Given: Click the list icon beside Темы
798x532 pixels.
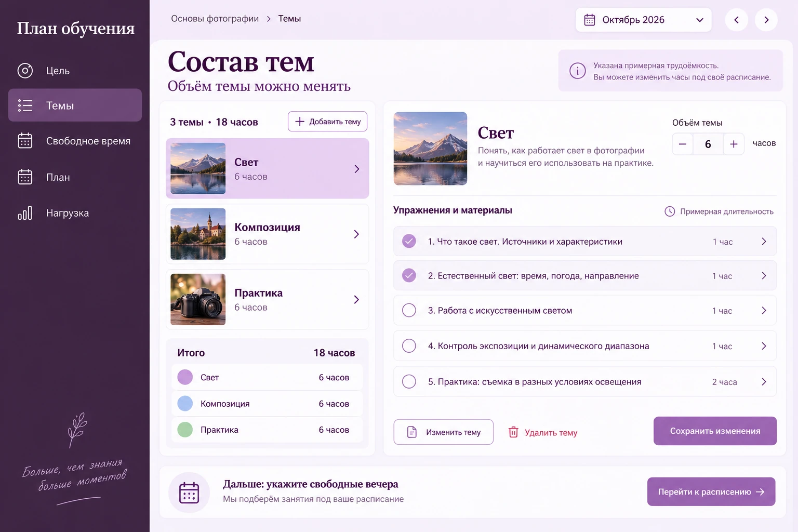Looking at the screenshot, I should [x=25, y=105].
